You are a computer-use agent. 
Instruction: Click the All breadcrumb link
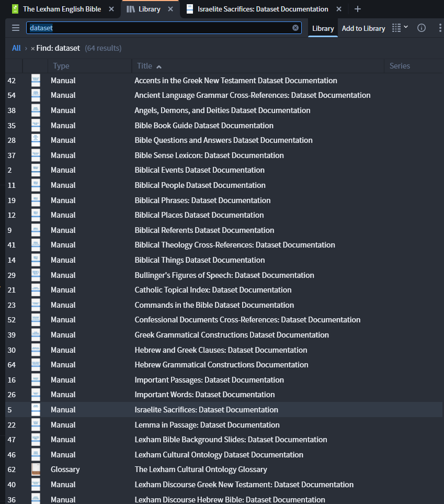pyautogui.click(x=16, y=48)
